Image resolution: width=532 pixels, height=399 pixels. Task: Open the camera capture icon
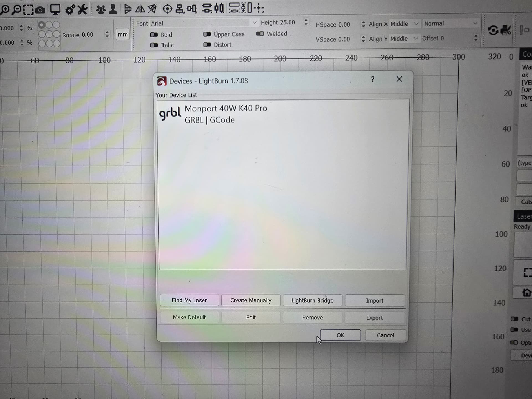40,10
